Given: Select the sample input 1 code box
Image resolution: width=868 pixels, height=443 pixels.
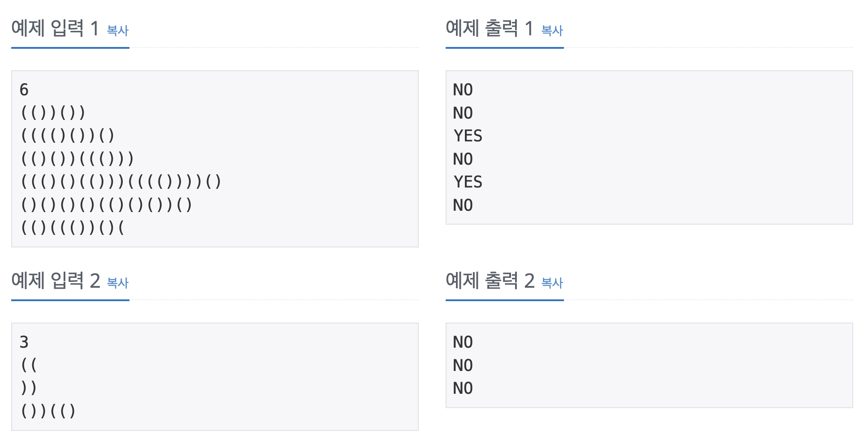Looking at the screenshot, I should click(215, 158).
